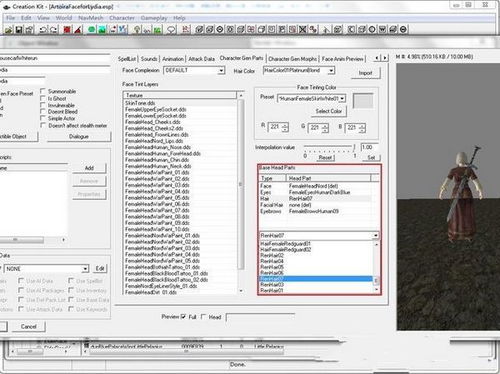Click the Save floppy disk toolbar icon
The height and width of the screenshot is (374, 500).
click(x=19, y=30)
